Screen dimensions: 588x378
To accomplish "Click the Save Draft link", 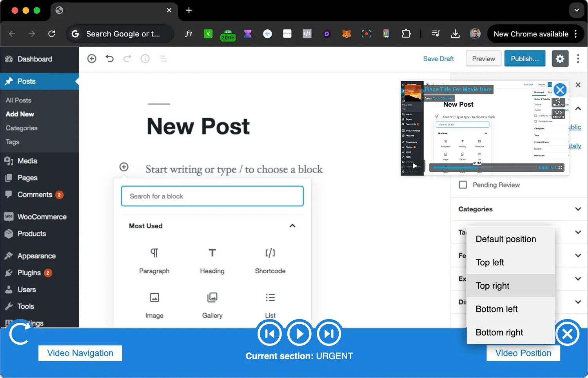I will coord(438,59).
